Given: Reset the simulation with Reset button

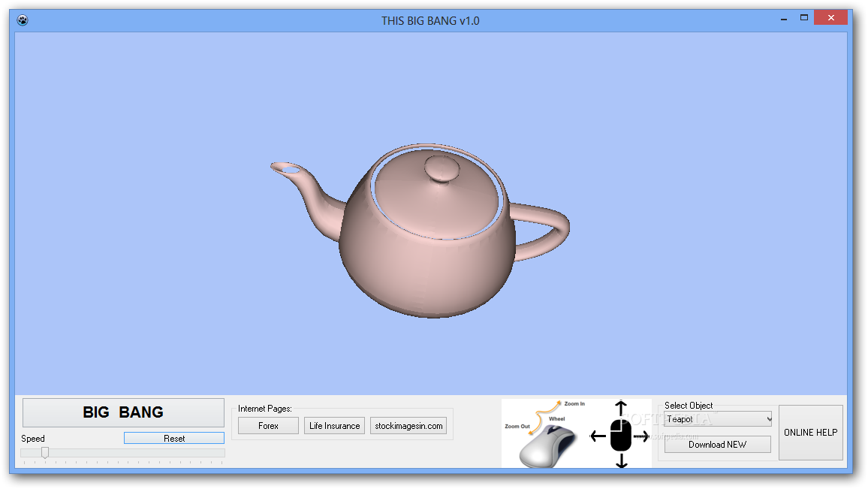Looking at the screenshot, I should click(x=173, y=438).
